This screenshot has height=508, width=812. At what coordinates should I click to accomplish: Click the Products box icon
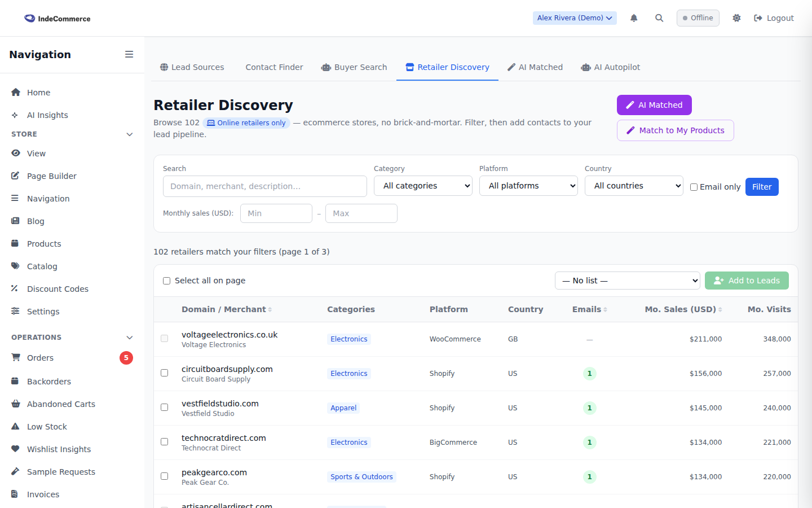(x=15, y=243)
